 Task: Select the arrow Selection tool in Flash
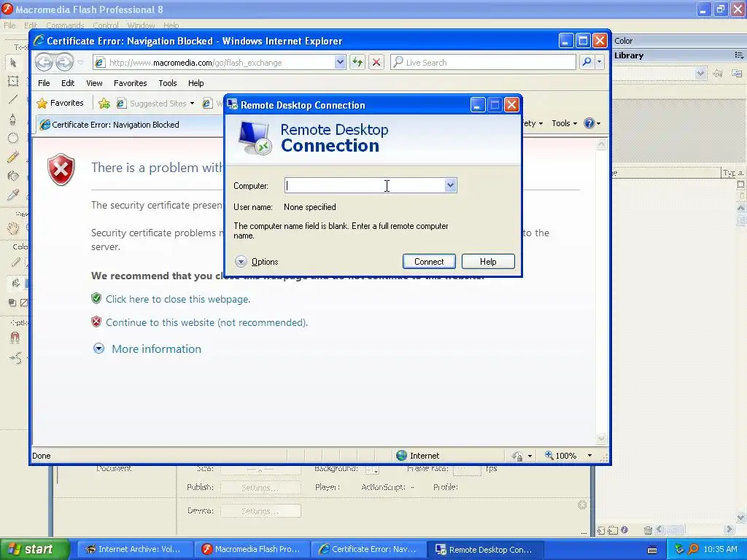(x=13, y=63)
